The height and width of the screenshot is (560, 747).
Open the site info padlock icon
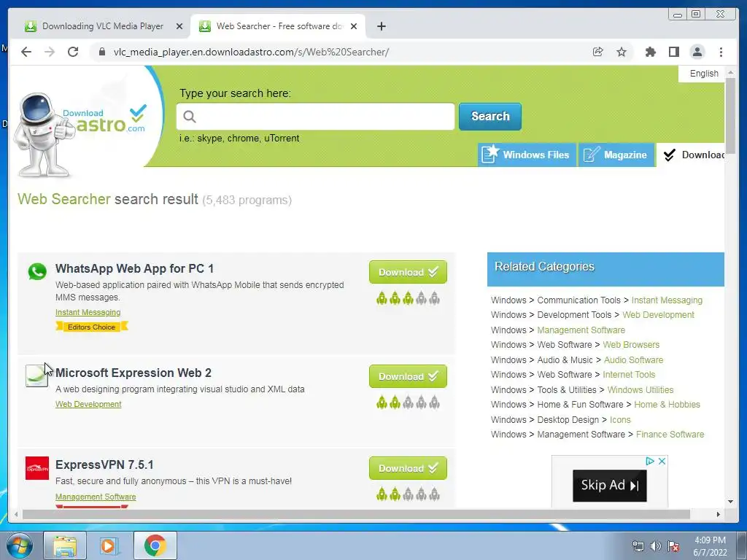click(101, 52)
